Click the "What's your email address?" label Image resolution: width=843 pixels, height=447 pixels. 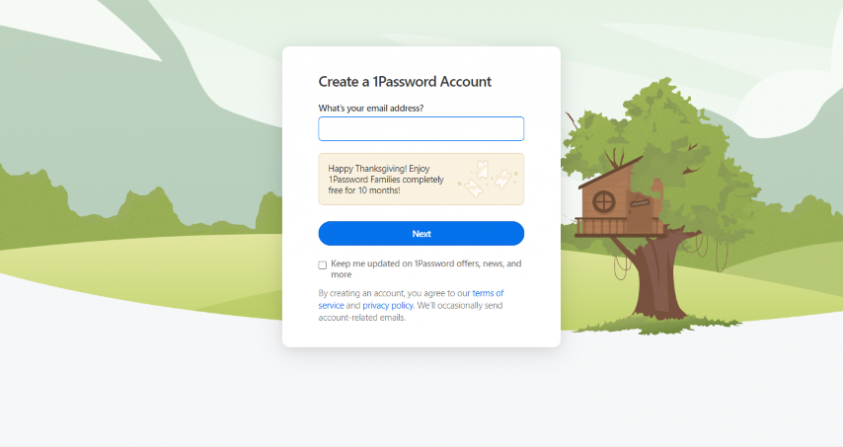click(371, 108)
